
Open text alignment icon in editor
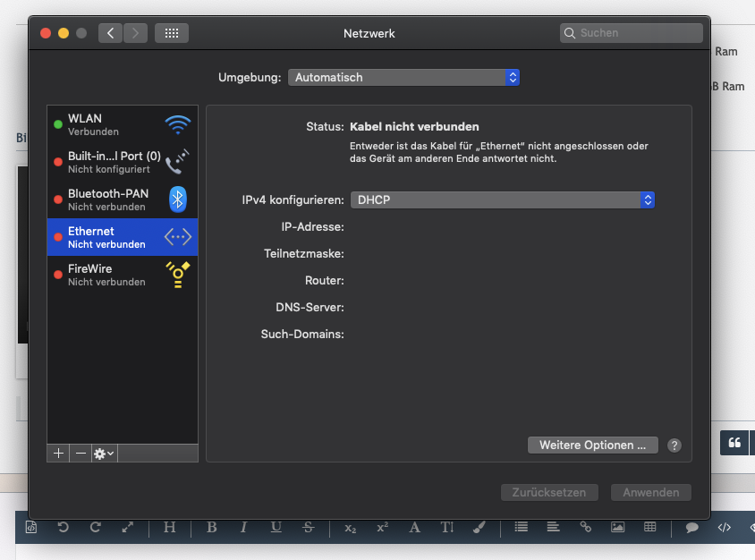(553, 527)
